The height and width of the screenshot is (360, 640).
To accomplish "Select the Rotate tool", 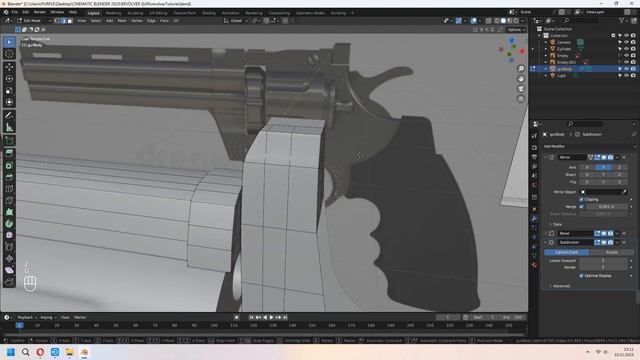I will (x=9, y=79).
